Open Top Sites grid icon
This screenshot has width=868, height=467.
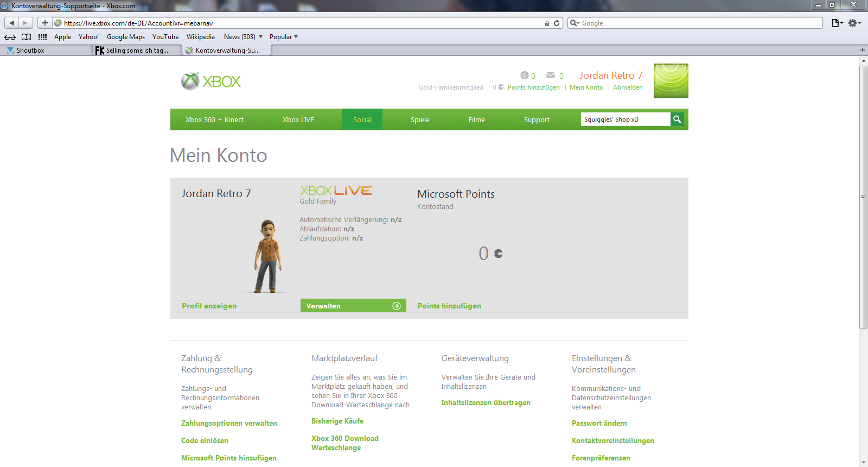(42, 37)
